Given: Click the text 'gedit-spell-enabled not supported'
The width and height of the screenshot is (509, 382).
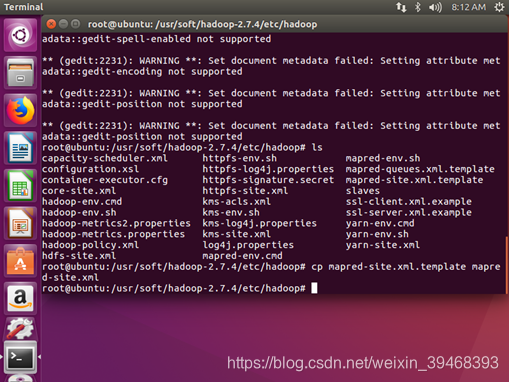Looking at the screenshot, I should 176,39.
